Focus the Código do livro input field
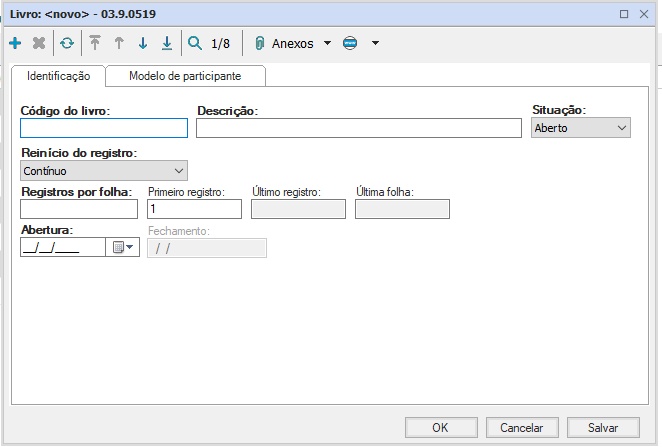The width and height of the screenshot is (662, 447). pyautogui.click(x=104, y=128)
